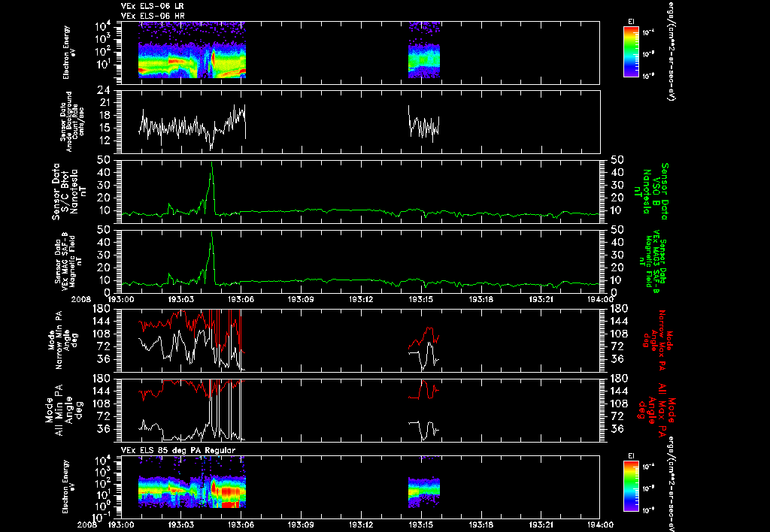Click the 193:09 tick on middle time axis

coord(301,299)
